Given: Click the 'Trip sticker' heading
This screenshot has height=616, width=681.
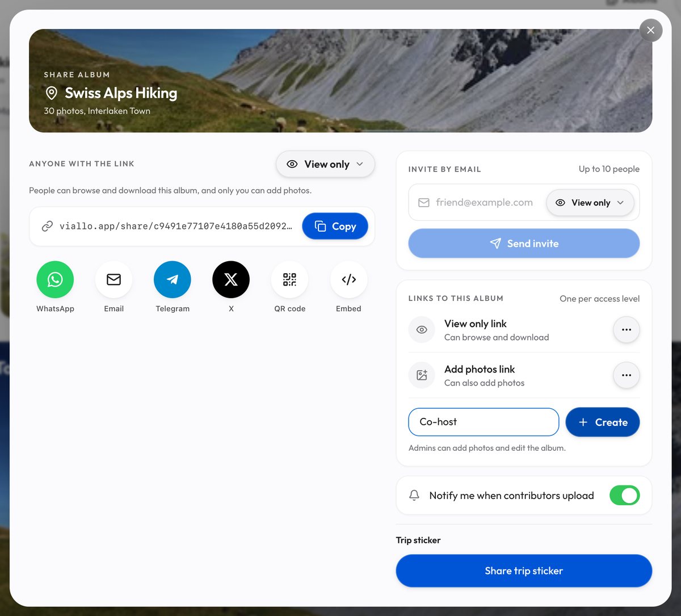Looking at the screenshot, I should pos(418,540).
